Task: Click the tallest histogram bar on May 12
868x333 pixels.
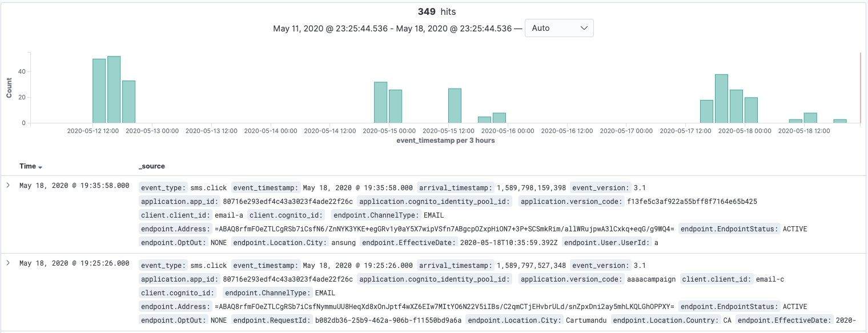Action: [114, 90]
